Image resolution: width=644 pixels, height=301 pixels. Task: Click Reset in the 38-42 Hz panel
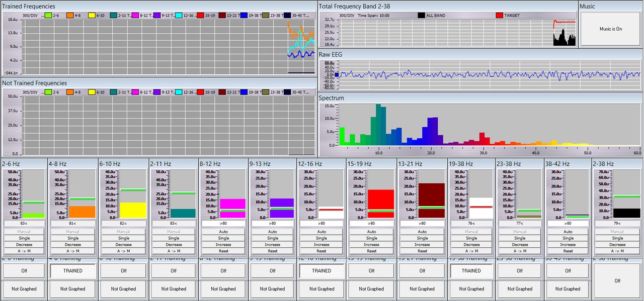pyautogui.click(x=568, y=251)
